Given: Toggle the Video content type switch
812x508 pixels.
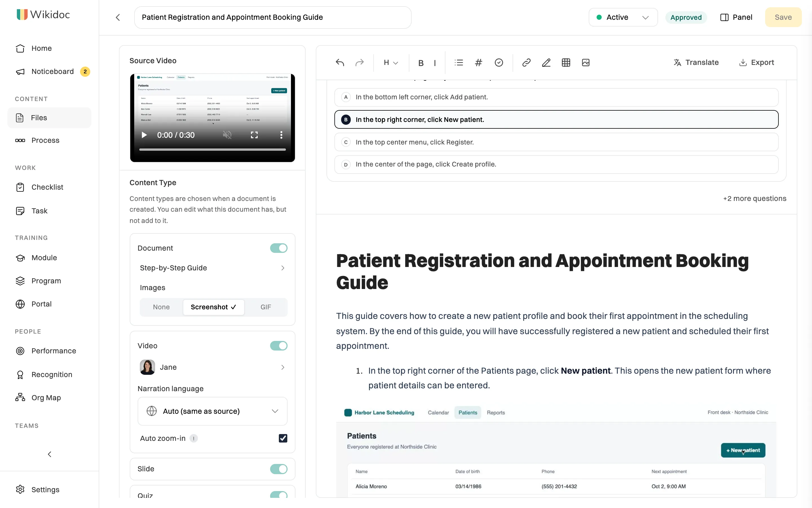Looking at the screenshot, I should pos(279,346).
